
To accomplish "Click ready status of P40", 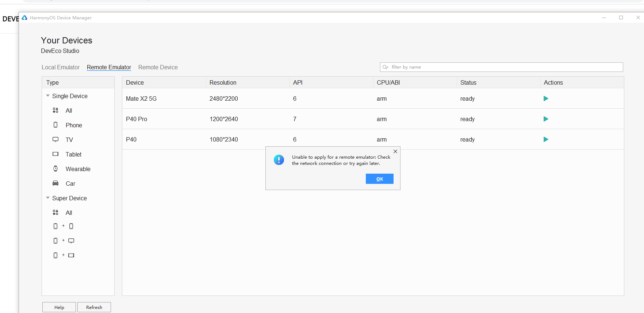I will click(x=467, y=139).
